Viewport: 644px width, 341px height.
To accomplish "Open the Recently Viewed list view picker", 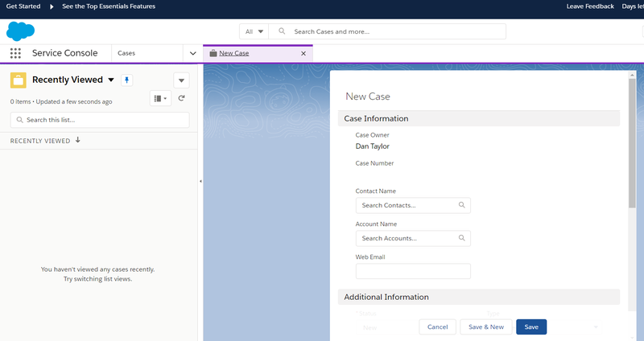I will click(x=111, y=80).
